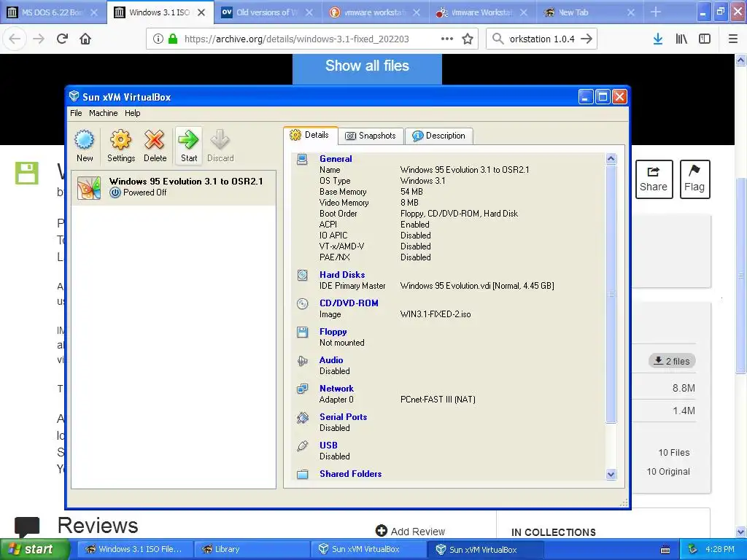Open General settings section link
747x560 pixels.
[x=336, y=158]
